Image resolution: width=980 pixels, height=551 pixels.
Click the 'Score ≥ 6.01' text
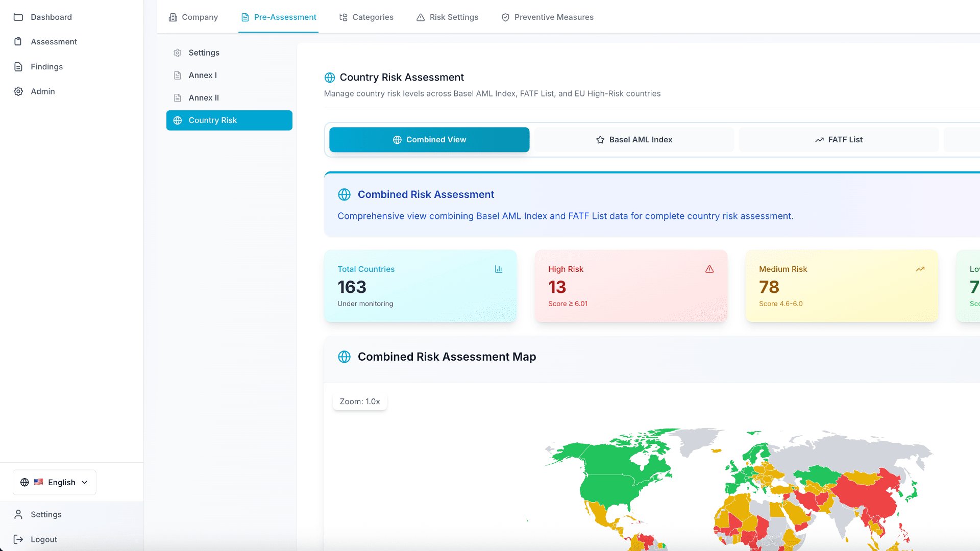click(x=568, y=304)
